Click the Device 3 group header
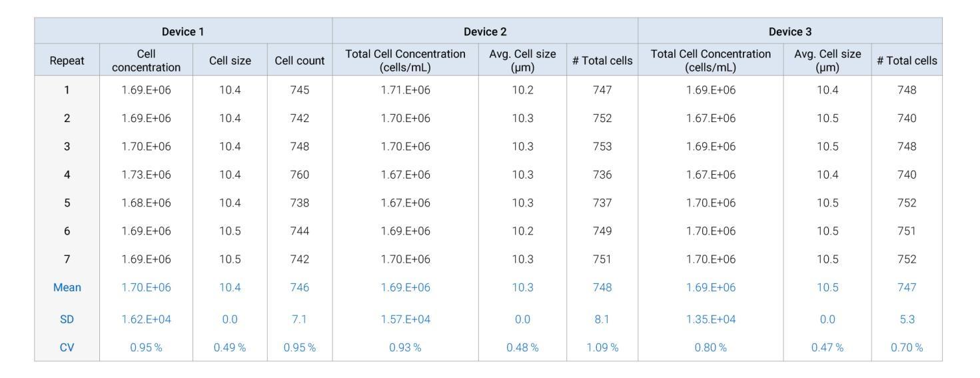This screenshot has width=980, height=378. [x=789, y=31]
